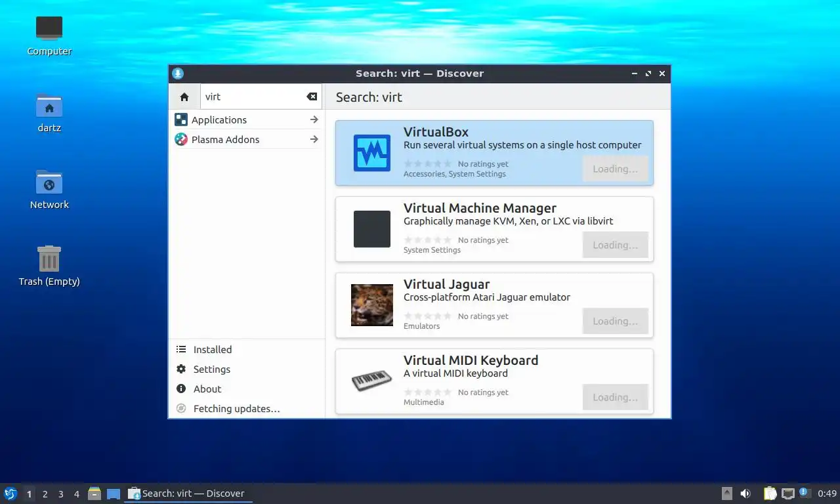Click Loading button for Virtual Machine Manager
This screenshot has width=840, height=504.
click(x=615, y=245)
